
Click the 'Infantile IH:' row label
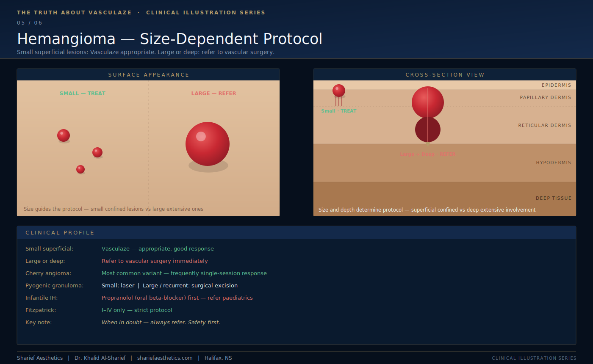pyautogui.click(x=42, y=298)
